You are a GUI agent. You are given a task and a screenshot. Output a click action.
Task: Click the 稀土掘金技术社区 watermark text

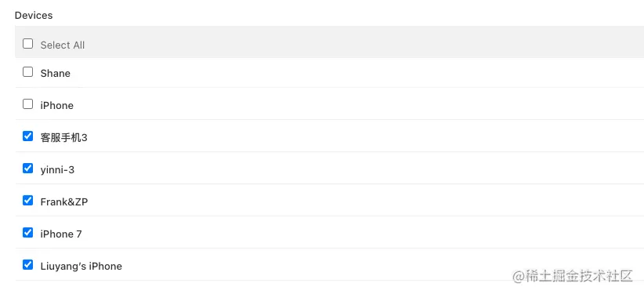pos(579,276)
